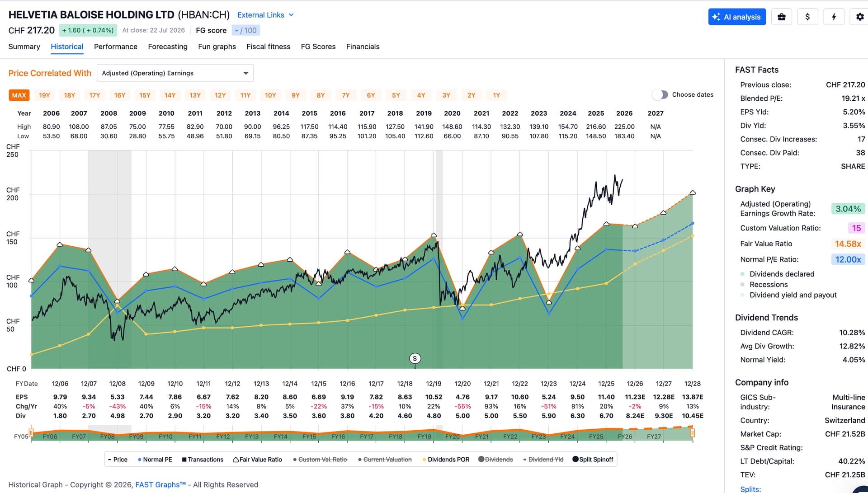Expand the External Links dropdown

(x=265, y=15)
